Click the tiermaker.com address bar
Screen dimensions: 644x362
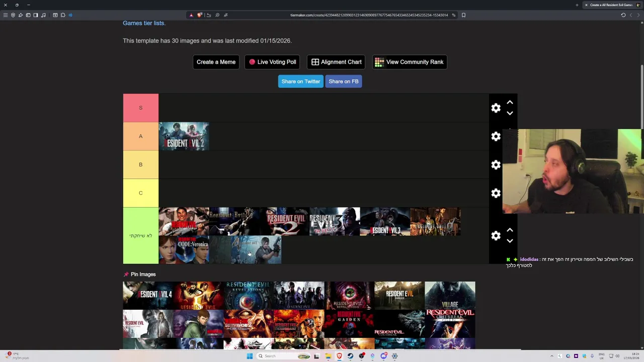click(369, 15)
